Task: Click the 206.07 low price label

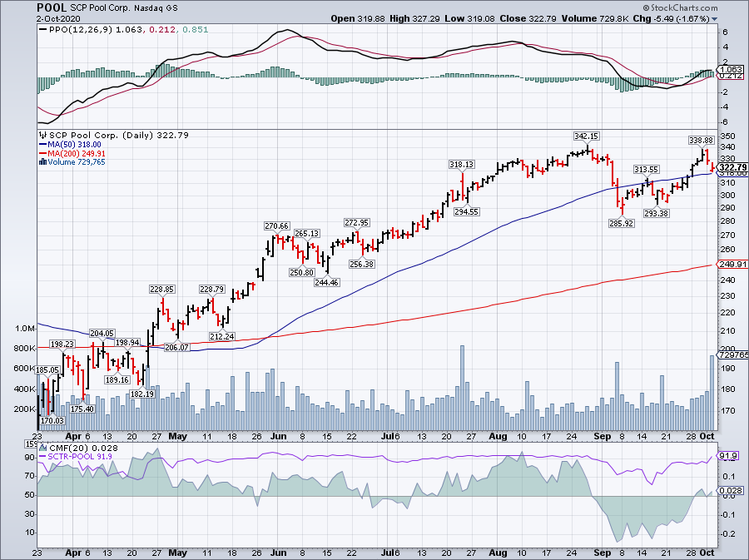Action: pos(176,348)
